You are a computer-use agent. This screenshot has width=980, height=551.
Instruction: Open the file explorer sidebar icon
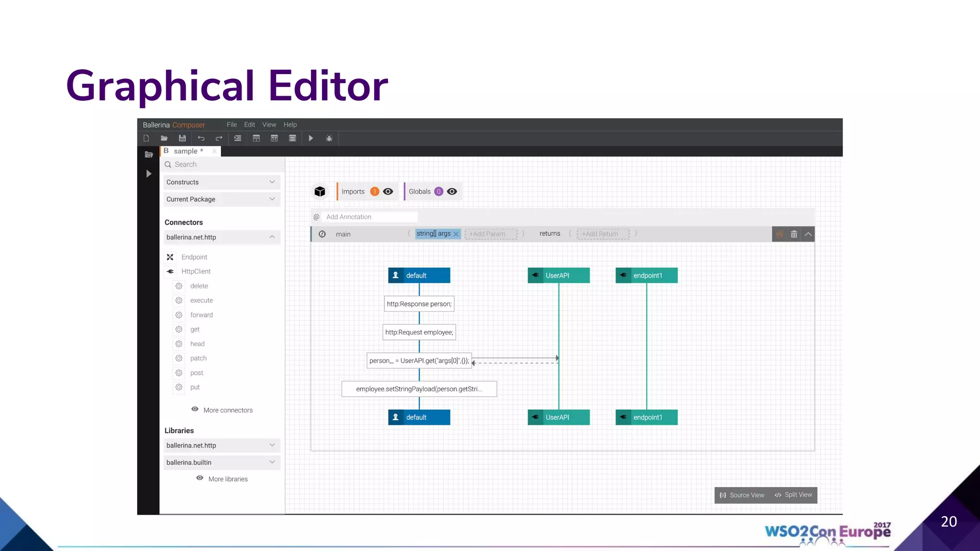pyautogui.click(x=148, y=154)
